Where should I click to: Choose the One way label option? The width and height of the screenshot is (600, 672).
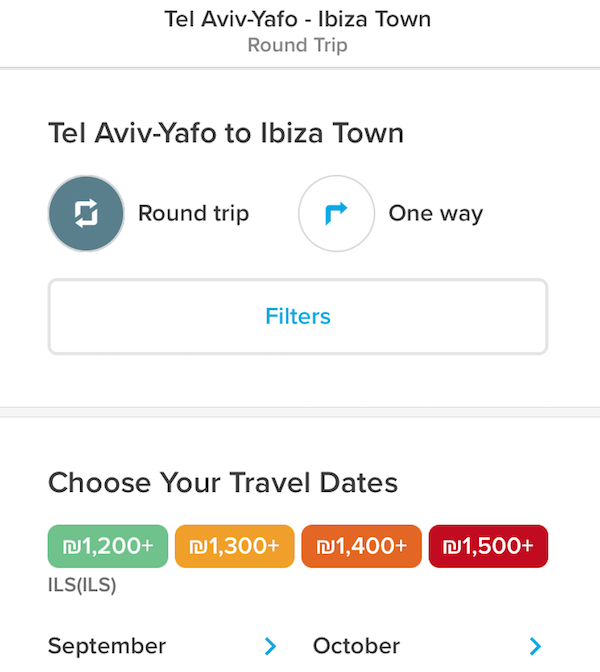435,213
